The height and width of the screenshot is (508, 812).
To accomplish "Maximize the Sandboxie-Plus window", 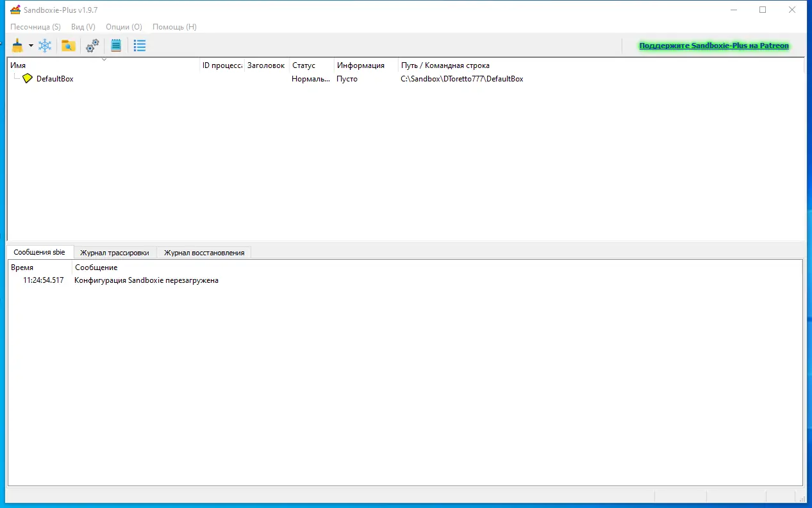I will point(763,10).
